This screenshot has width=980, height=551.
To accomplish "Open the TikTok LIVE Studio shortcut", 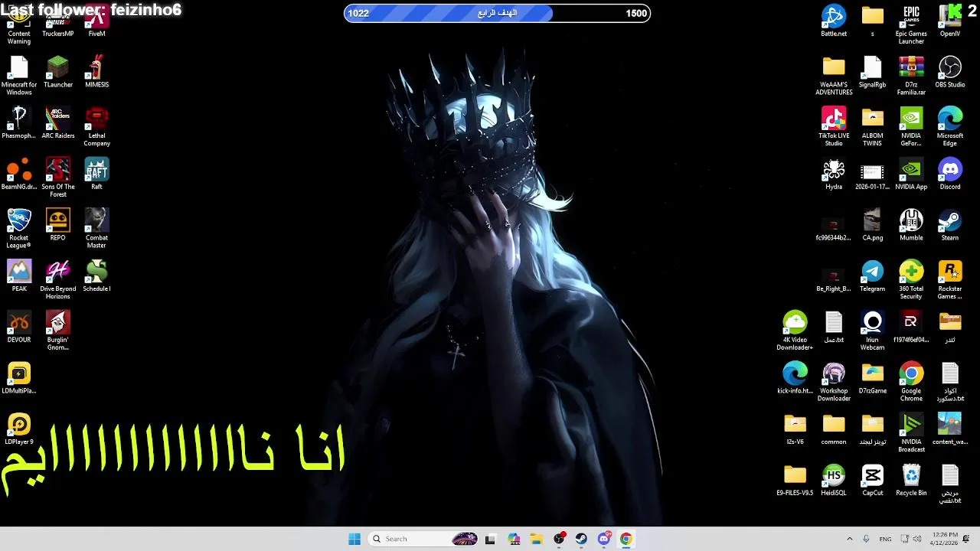I will point(833,126).
